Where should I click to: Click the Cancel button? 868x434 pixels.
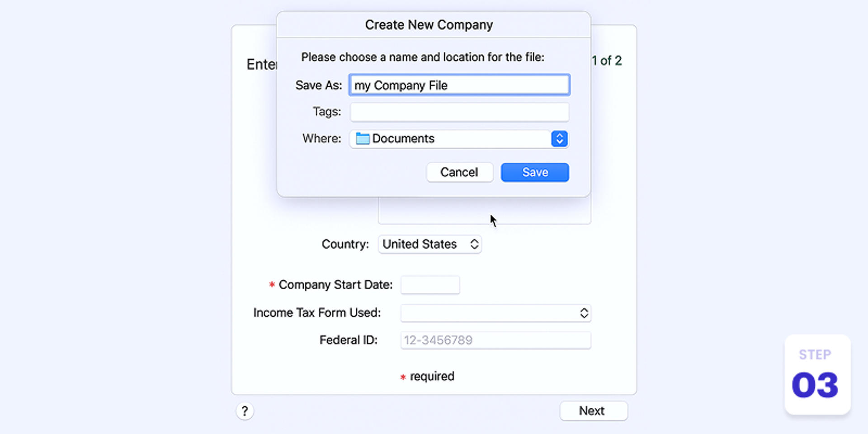coord(459,172)
